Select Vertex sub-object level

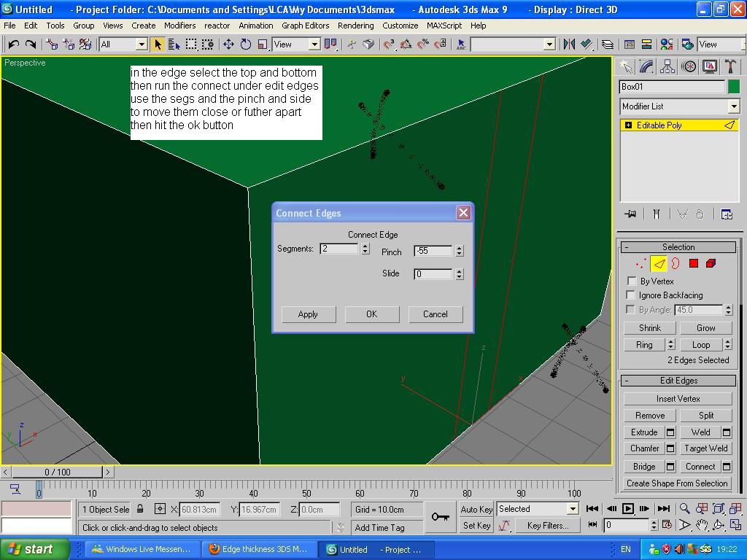(x=640, y=263)
